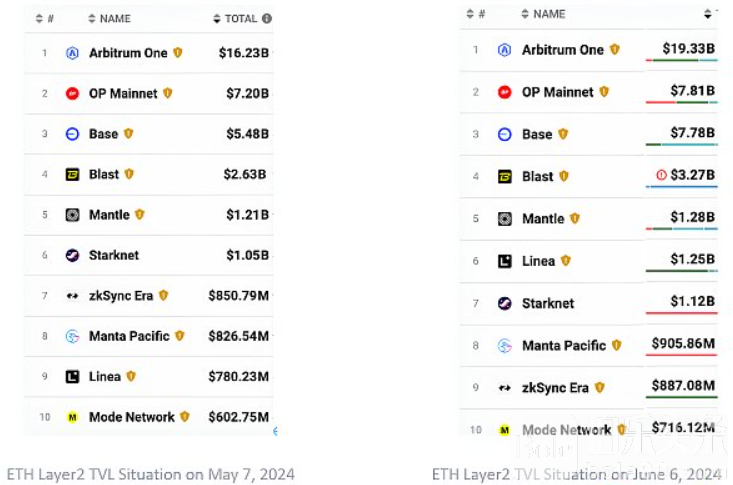This screenshot has height=485, width=733.
Task: Click the red warning icon beside Blast $3.27B
Action: [661, 175]
